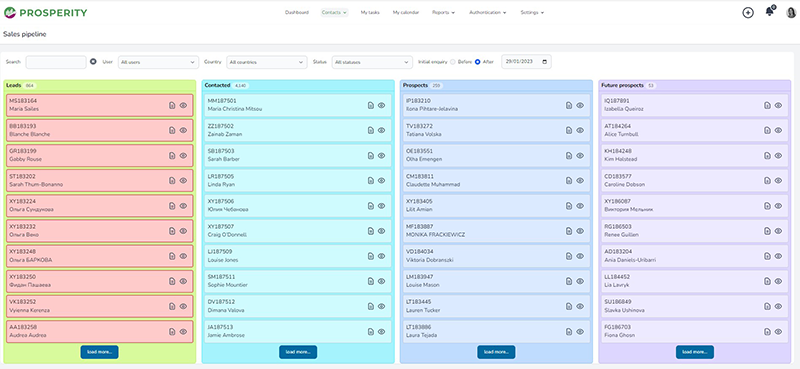
Task: Click the eye icon for Louise Jones
Action: point(382,256)
